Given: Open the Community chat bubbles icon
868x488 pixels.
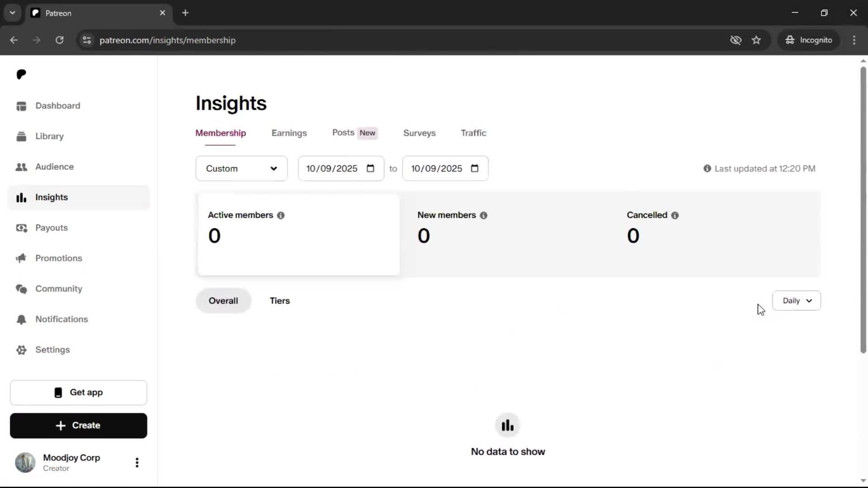Looking at the screenshot, I should pyautogui.click(x=21, y=289).
